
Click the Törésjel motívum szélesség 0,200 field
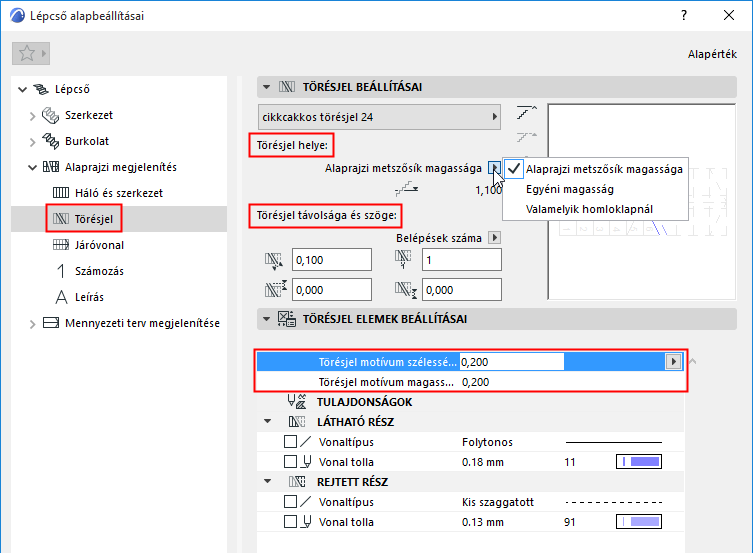pyautogui.click(x=512, y=361)
